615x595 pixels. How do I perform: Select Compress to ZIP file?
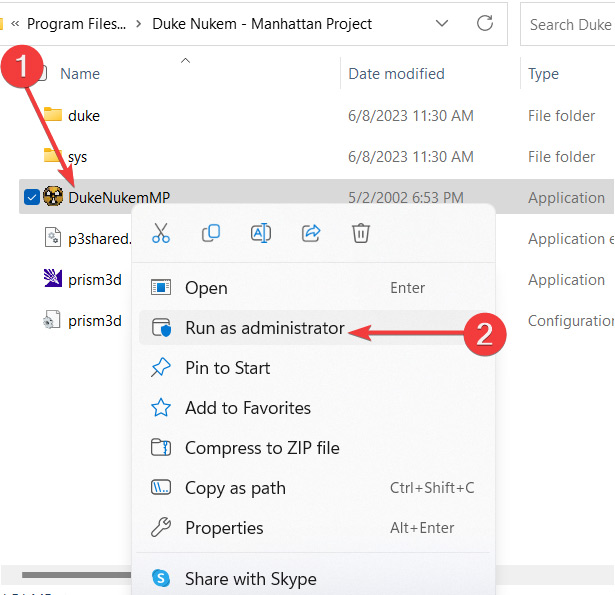pos(262,448)
